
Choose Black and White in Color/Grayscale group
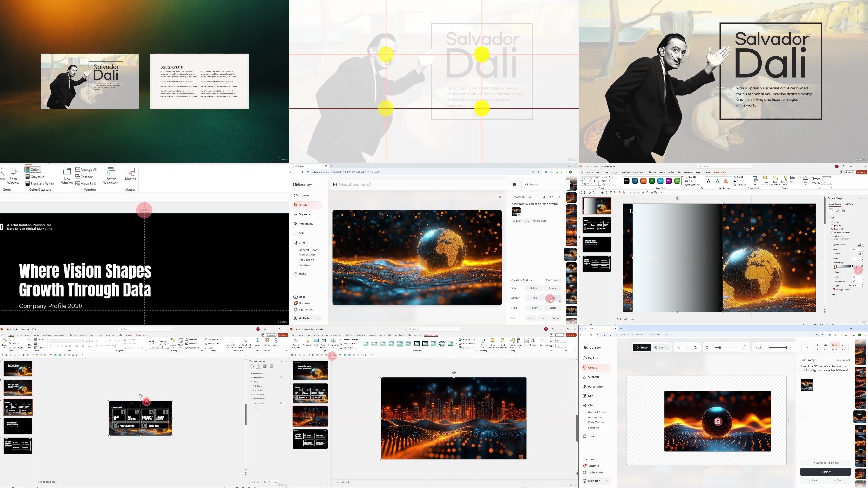click(40, 183)
